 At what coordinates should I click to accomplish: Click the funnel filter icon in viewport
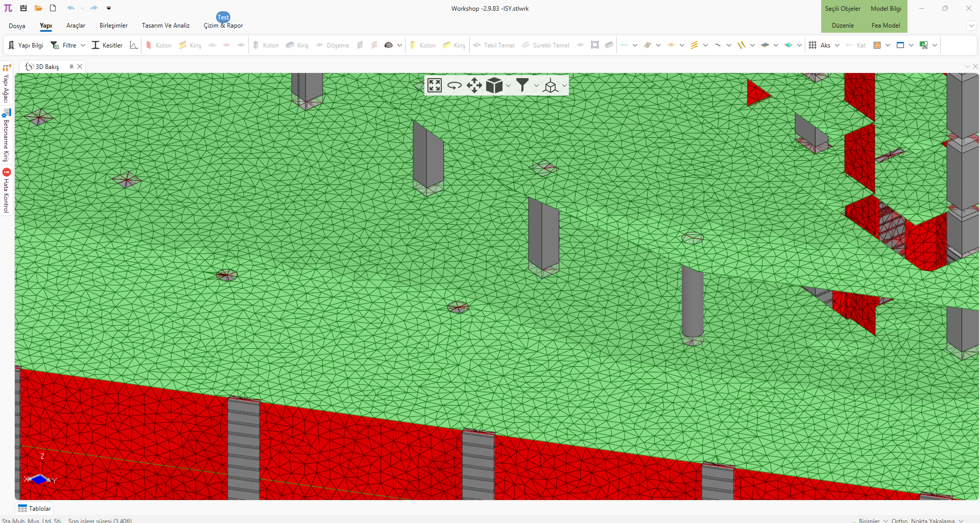point(522,85)
